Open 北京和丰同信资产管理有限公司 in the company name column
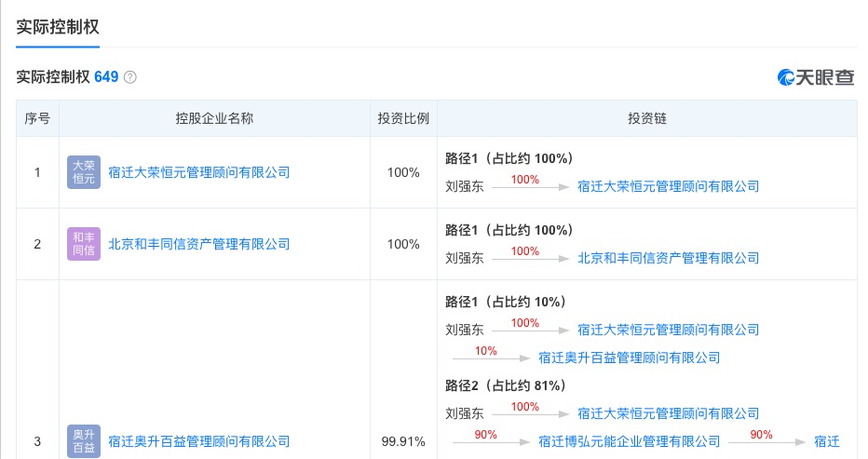The height and width of the screenshot is (459, 868). tap(199, 244)
